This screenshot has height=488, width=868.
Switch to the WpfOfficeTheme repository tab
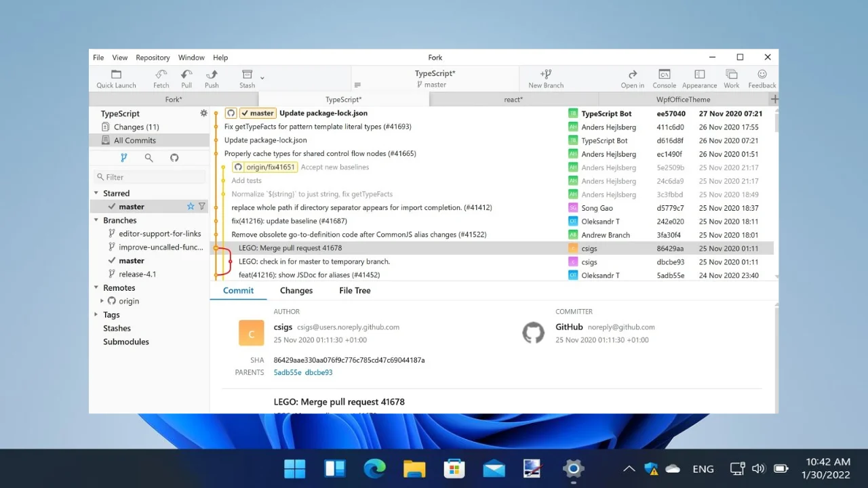point(683,99)
